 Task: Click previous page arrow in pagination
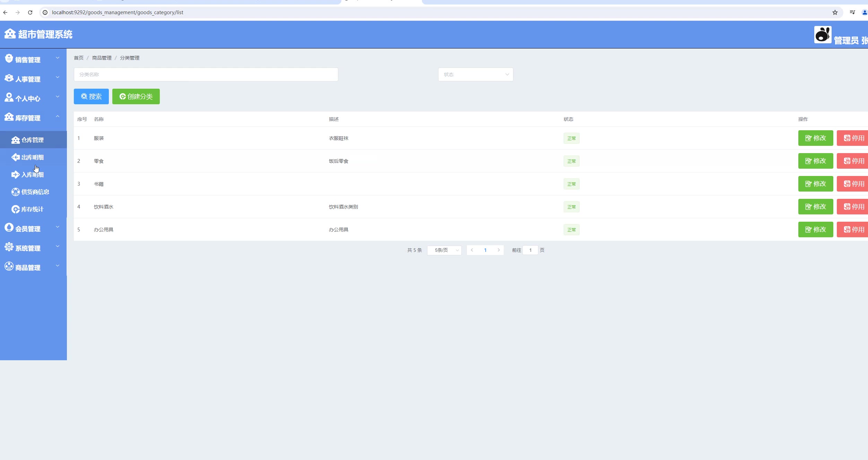[472, 250]
